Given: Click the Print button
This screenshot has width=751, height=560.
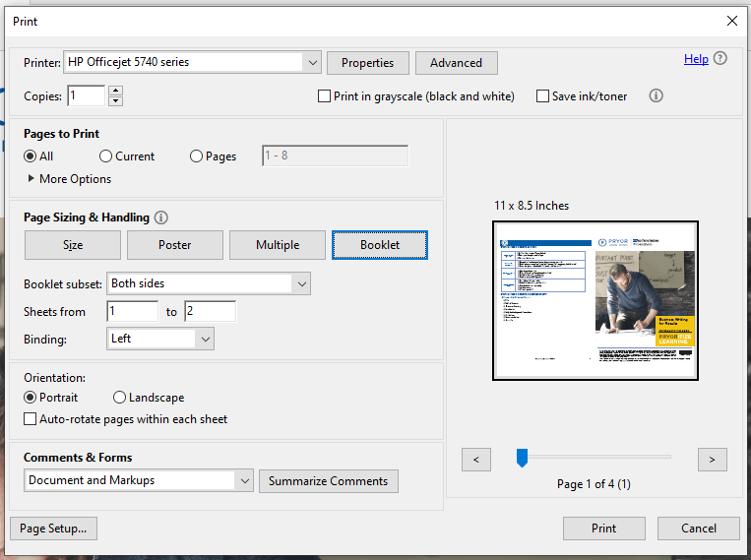Looking at the screenshot, I should 603,529.
